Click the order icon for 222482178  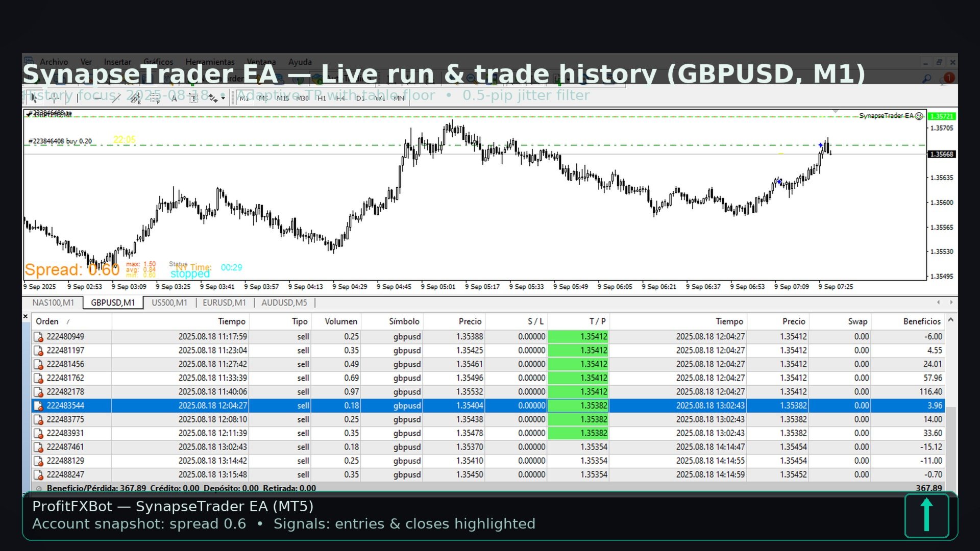tap(38, 392)
